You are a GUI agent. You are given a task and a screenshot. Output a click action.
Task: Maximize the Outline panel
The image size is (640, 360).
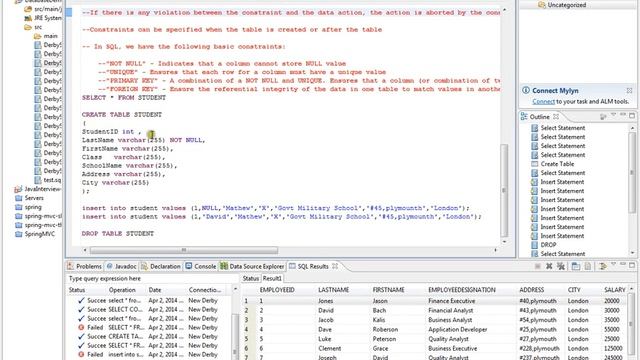click(x=632, y=116)
